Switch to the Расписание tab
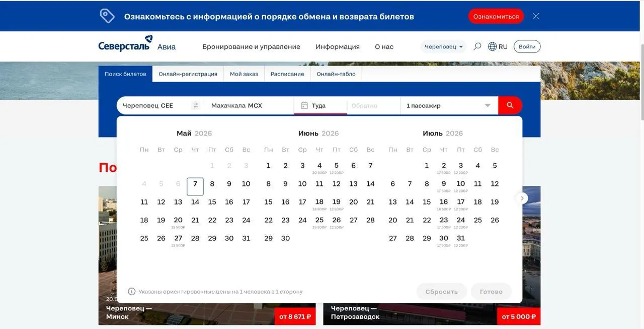 coord(287,74)
